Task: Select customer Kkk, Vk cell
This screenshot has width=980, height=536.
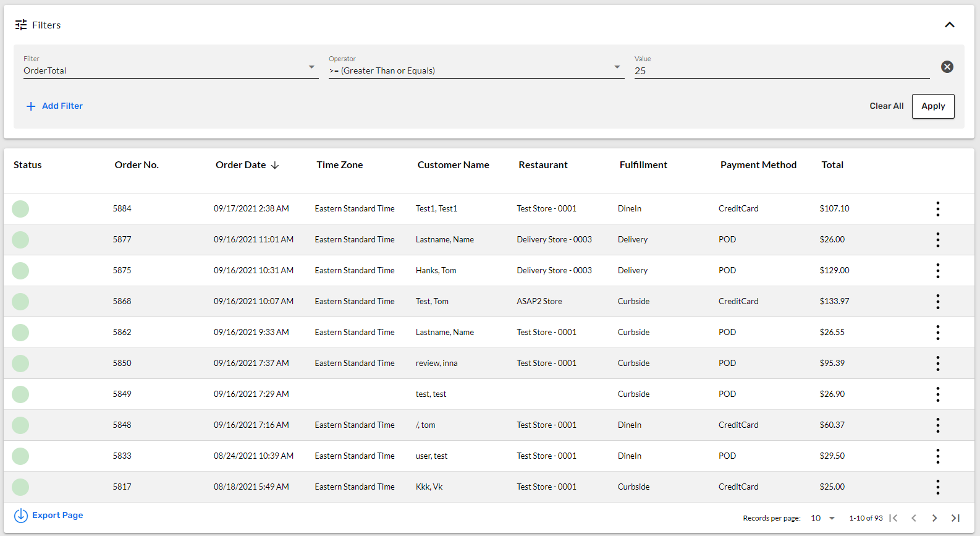Action: pos(429,487)
